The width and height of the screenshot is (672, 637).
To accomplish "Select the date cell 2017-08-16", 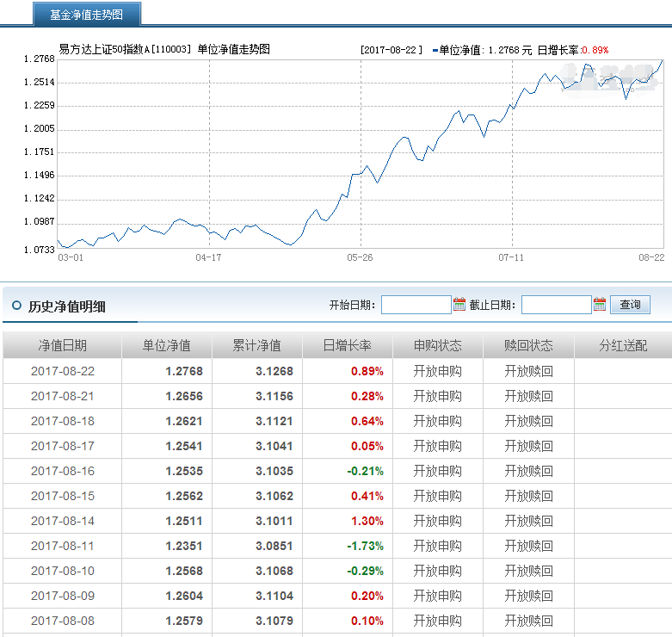I will (x=63, y=471).
